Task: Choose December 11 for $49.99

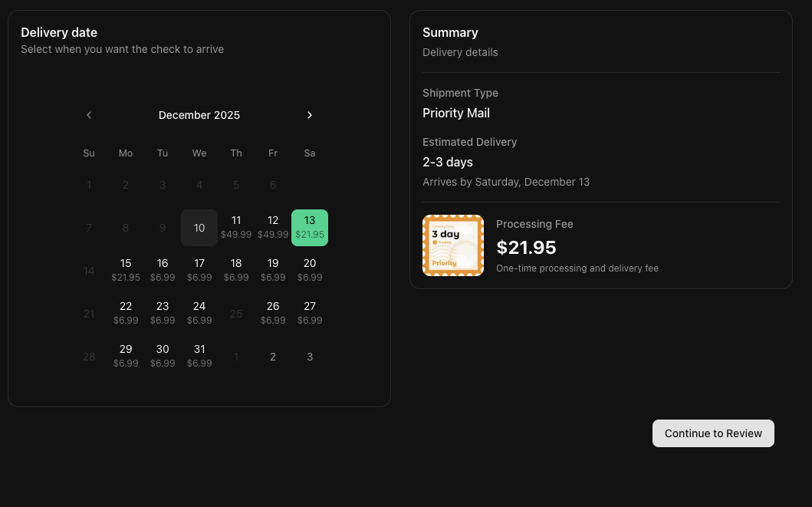Action: pyautogui.click(x=236, y=228)
